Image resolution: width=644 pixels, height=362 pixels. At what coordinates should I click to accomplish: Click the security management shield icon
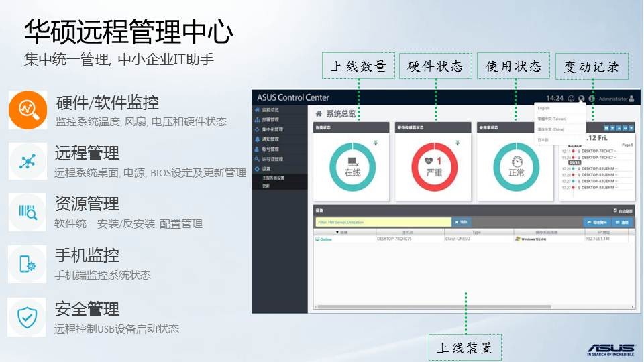[28, 317]
